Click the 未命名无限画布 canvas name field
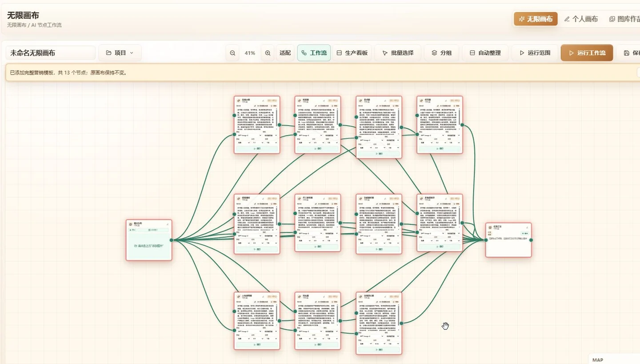 pyautogui.click(x=51, y=53)
